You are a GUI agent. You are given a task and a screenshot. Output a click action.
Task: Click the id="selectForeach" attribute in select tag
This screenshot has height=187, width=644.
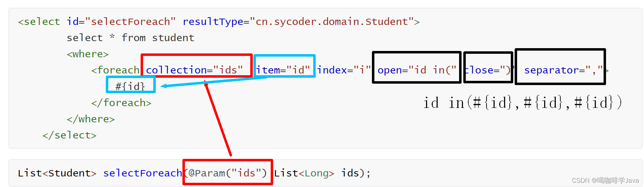[121, 22]
